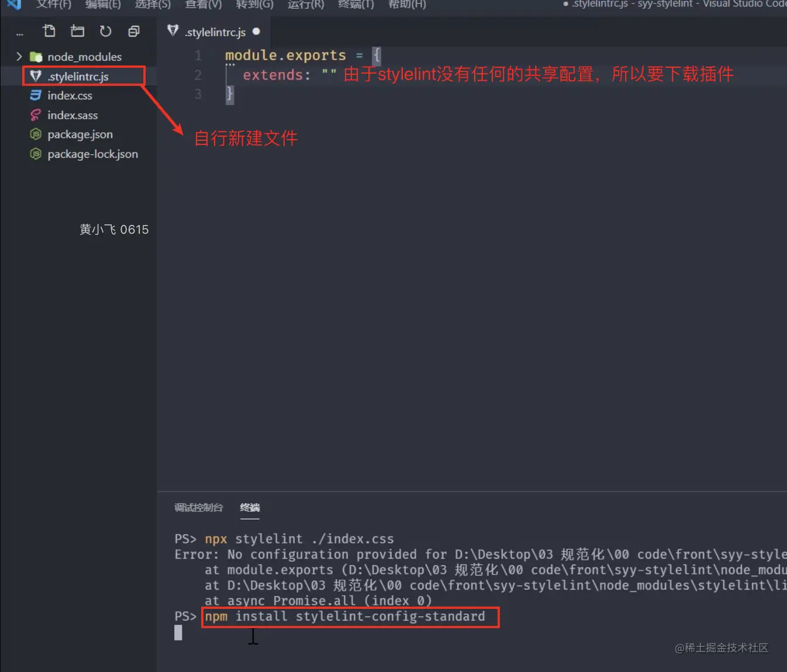This screenshot has width=787, height=672.
Task: Select the node_modules folder row
Action: click(78, 57)
